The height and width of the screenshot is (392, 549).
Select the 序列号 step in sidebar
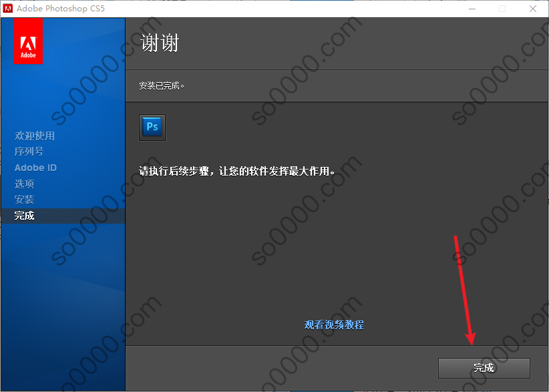point(29,152)
